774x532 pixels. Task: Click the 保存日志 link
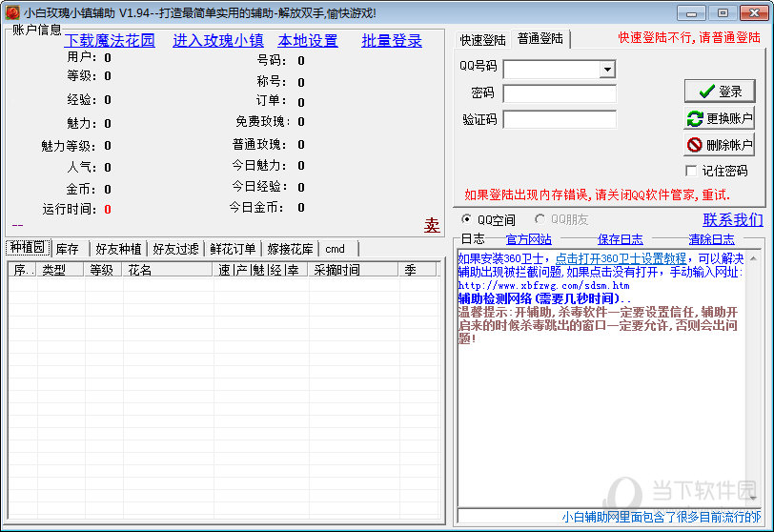(x=620, y=239)
